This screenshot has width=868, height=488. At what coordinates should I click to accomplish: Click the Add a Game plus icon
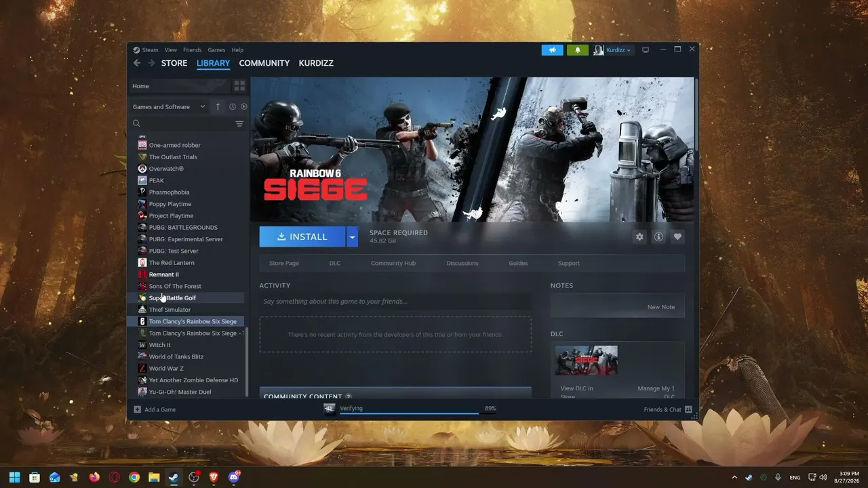[138, 409]
